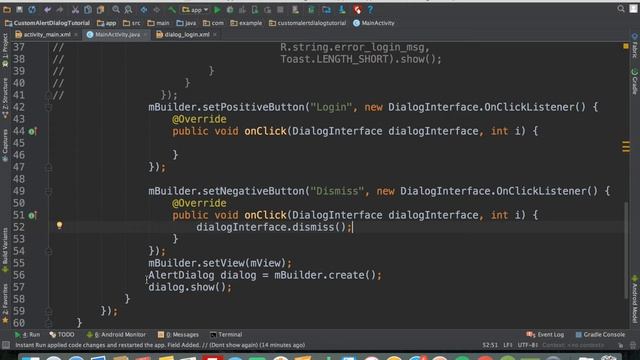Click the app breadcrumb folder
The height and width of the screenshot is (360, 640).
107,23
